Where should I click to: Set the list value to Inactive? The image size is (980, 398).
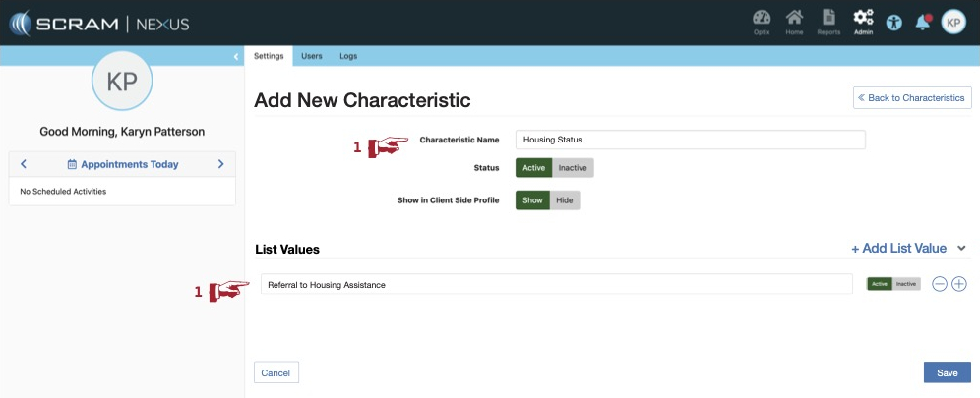pos(906,284)
